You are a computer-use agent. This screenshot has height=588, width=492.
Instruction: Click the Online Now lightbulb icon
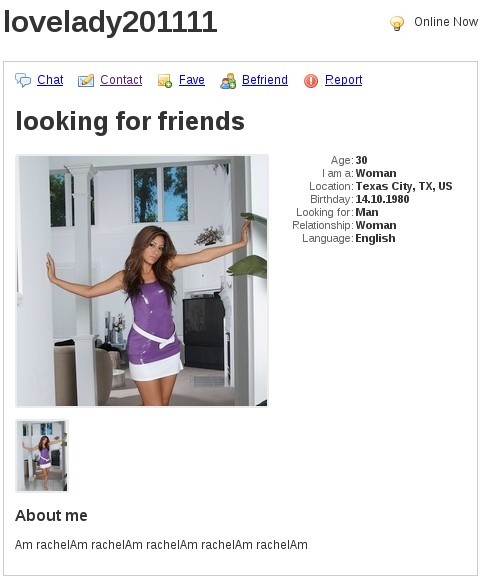[397, 23]
